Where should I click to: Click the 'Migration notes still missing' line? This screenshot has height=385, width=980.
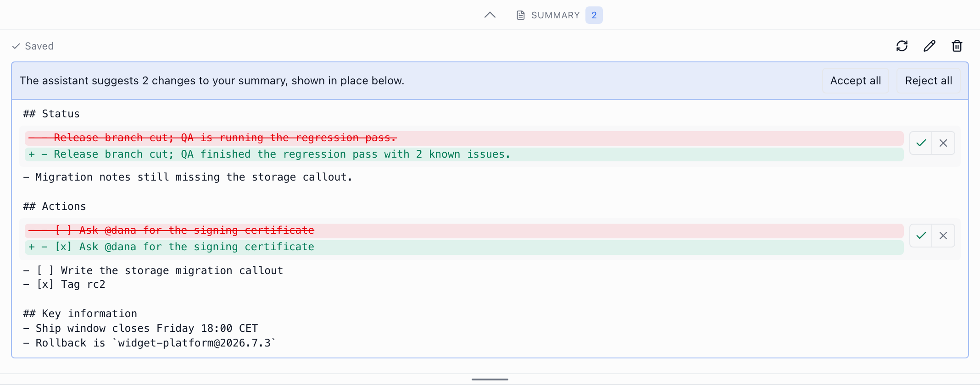[x=188, y=177]
